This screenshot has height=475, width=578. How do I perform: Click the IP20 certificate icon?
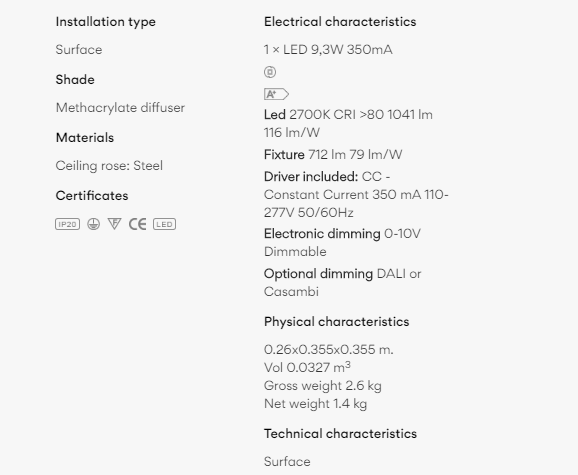pos(67,224)
